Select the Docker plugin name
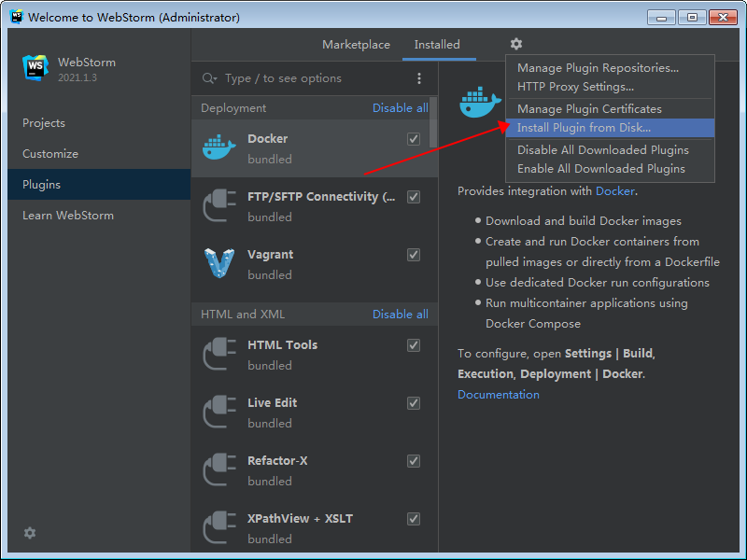 [267, 138]
